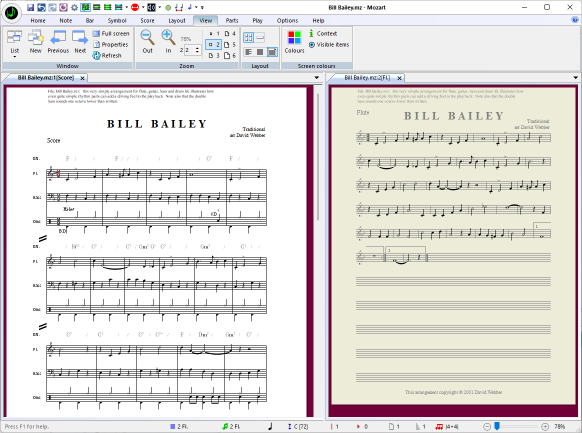Select zoom preset 2

click(214, 45)
